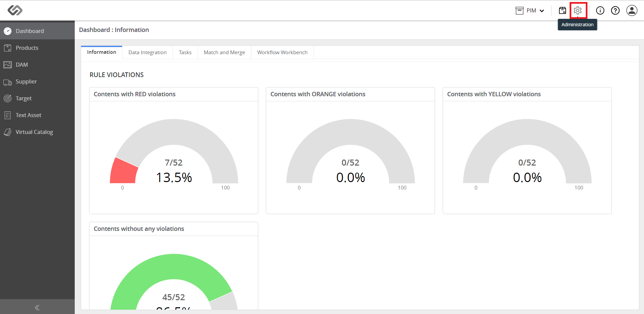Switch to the Data Integration tab
The height and width of the screenshot is (314, 644).
(x=147, y=52)
